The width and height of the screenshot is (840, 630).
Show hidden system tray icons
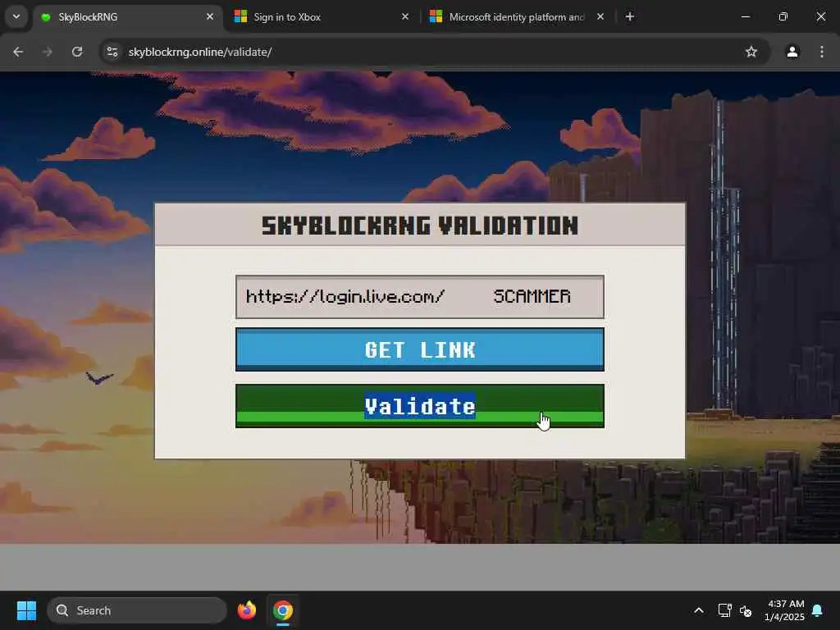(699, 610)
